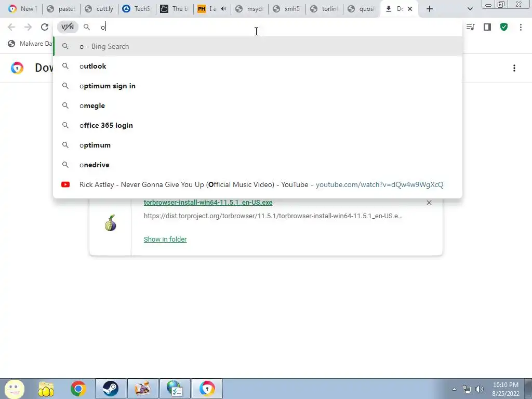Click the Avast browser logo on Downloads page

coord(17,68)
